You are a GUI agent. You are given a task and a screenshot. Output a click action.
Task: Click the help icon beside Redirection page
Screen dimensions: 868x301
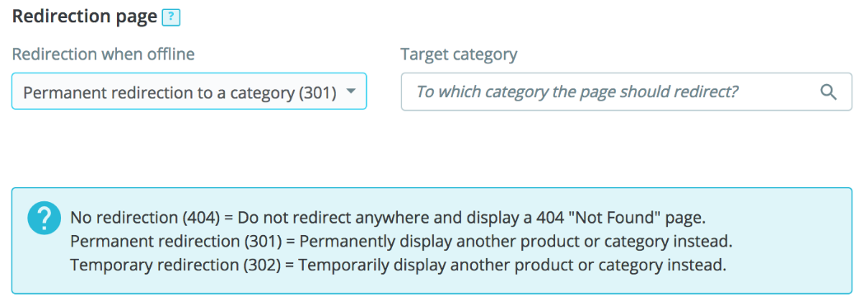tap(171, 18)
